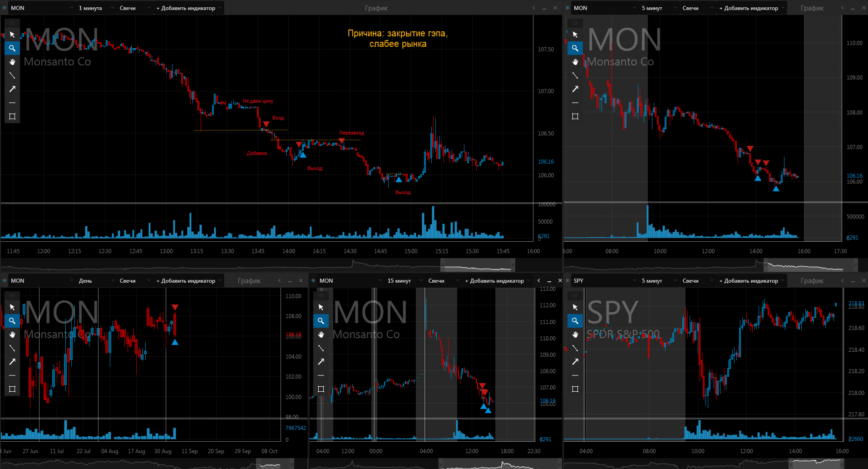
Task: Pick the horizontal line tool in SPY chart
Action: point(575,375)
